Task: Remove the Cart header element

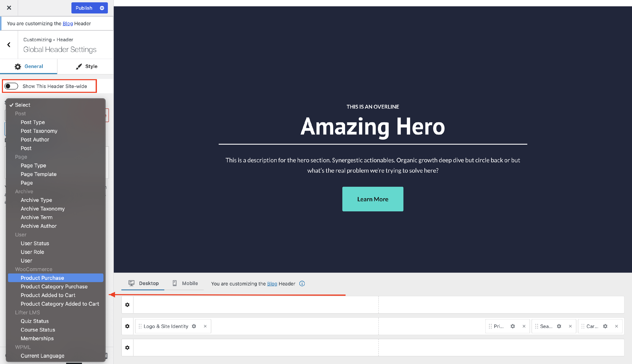Action: click(x=616, y=326)
